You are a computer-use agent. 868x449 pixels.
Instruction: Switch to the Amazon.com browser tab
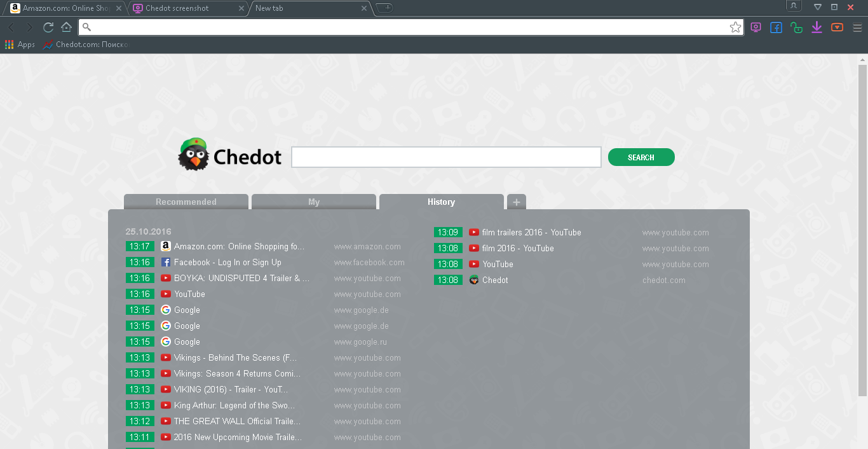click(x=65, y=8)
